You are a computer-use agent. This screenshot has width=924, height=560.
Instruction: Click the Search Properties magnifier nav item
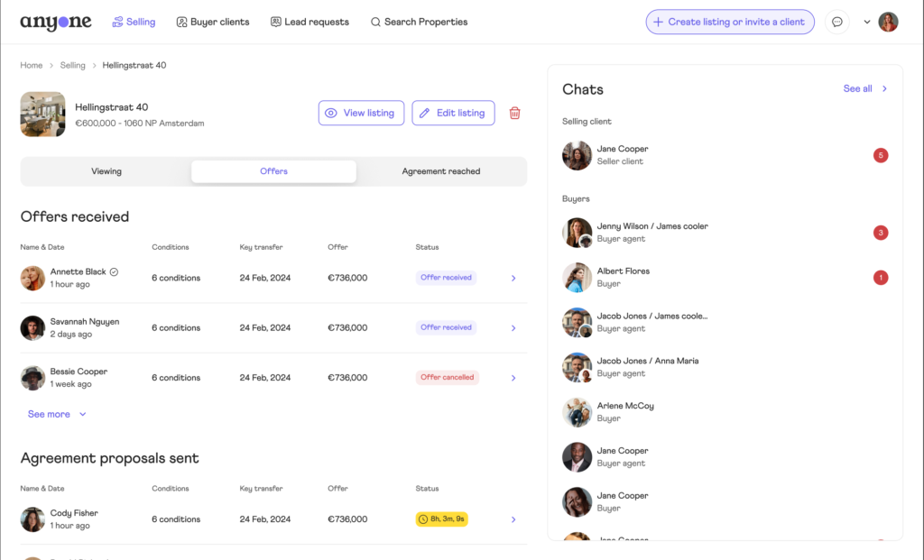point(419,23)
